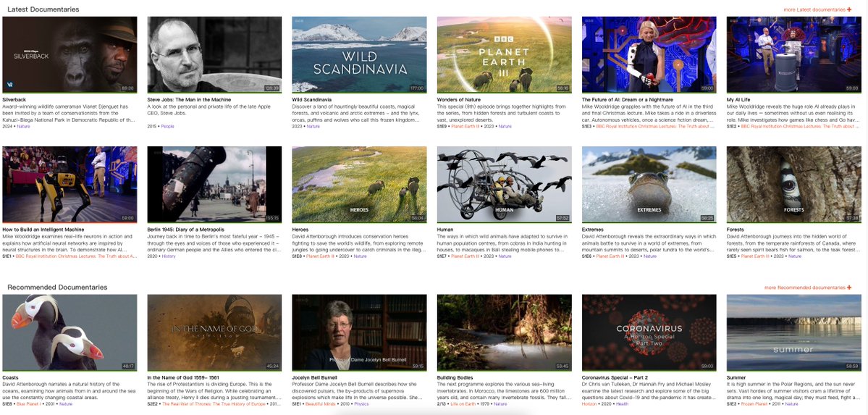868x415 pixels.
Task: Select Nature category under Wild Scandinavia
Action: pyautogui.click(x=313, y=126)
